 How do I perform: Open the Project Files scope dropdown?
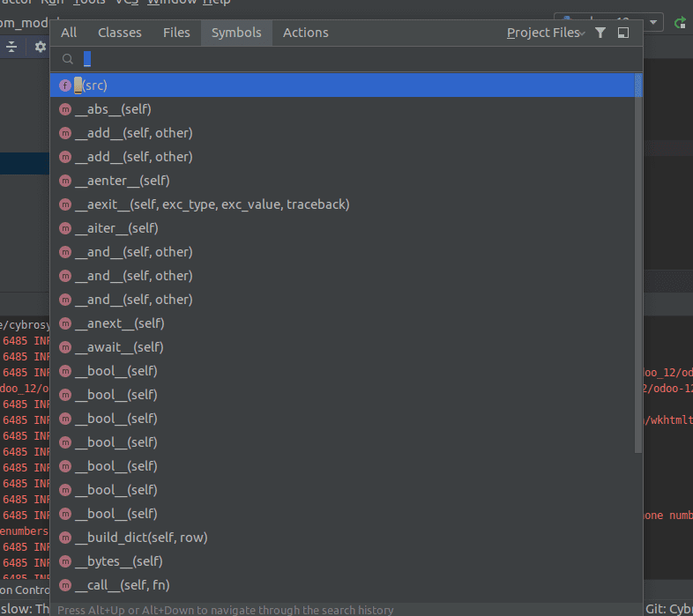click(546, 33)
